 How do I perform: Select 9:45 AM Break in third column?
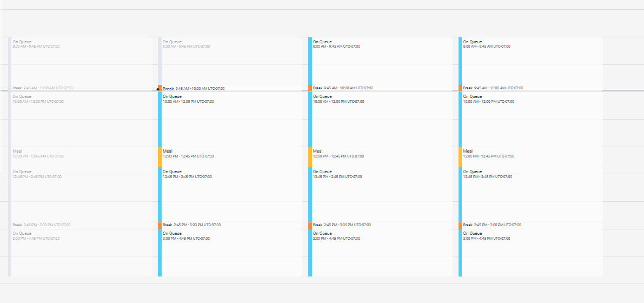point(380,88)
